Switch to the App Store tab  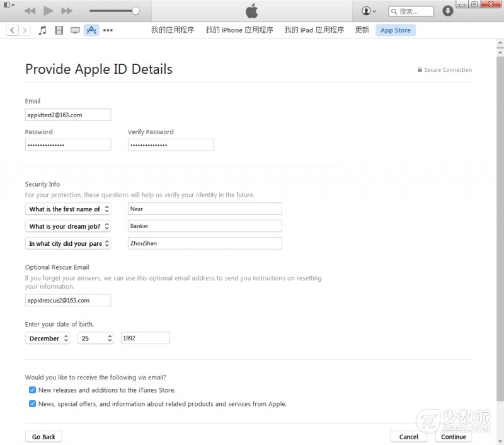click(x=395, y=30)
